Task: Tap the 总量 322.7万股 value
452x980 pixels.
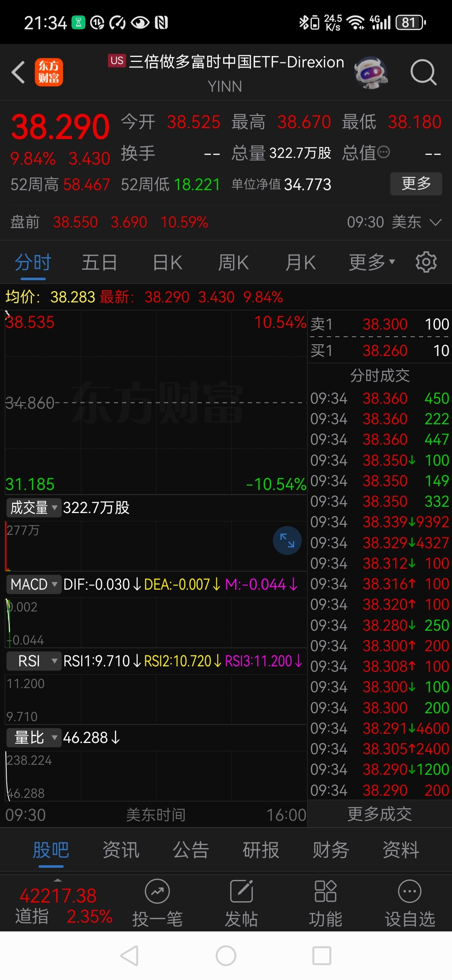Action: [300, 153]
